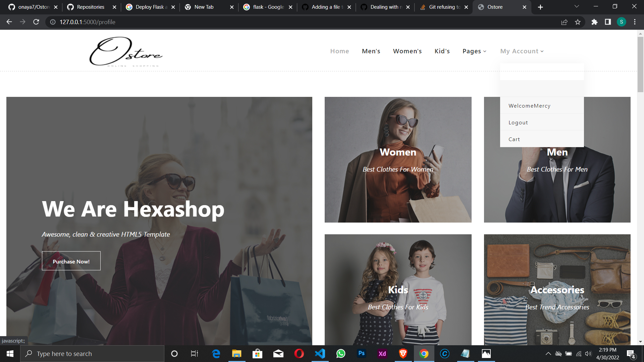Toggle the bookmark star for this page
This screenshot has width=644, height=362.
click(578, 22)
